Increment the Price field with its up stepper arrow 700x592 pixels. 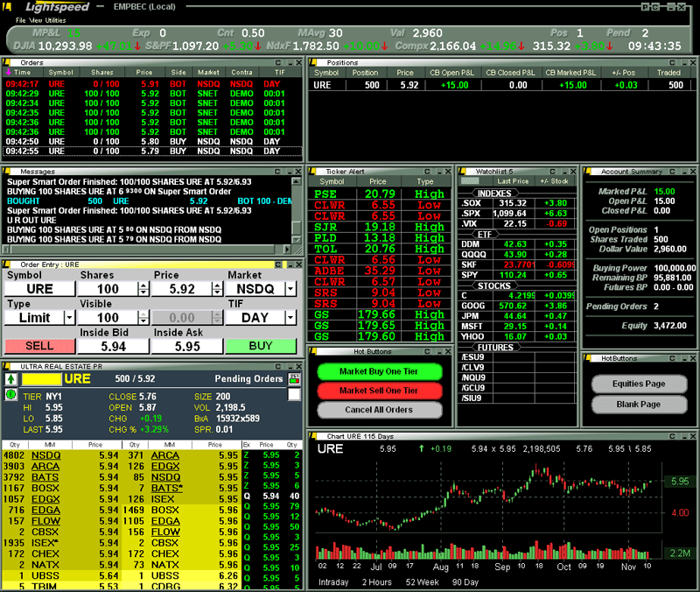pos(217,285)
